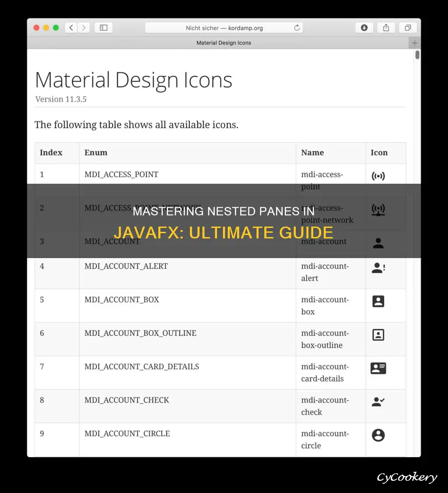The height and width of the screenshot is (493, 448).
Task: Click the sentence 'The following table shows all available icons.'
Action: pos(136,125)
